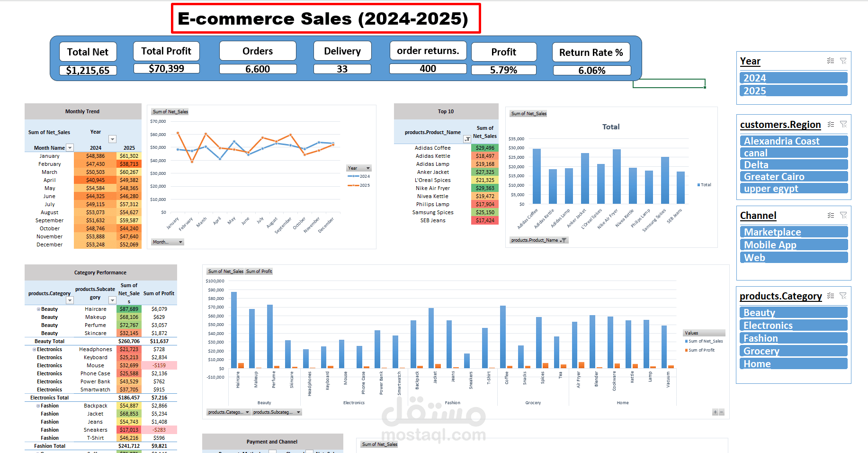
Task: Click the Payment and Channel table header
Action: (272, 442)
